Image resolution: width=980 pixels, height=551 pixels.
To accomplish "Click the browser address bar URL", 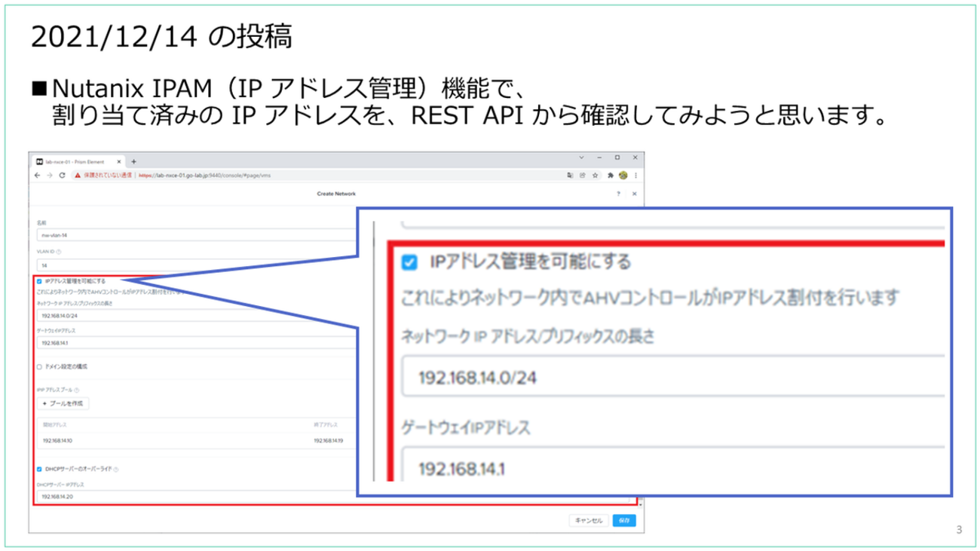I will pyautogui.click(x=204, y=176).
